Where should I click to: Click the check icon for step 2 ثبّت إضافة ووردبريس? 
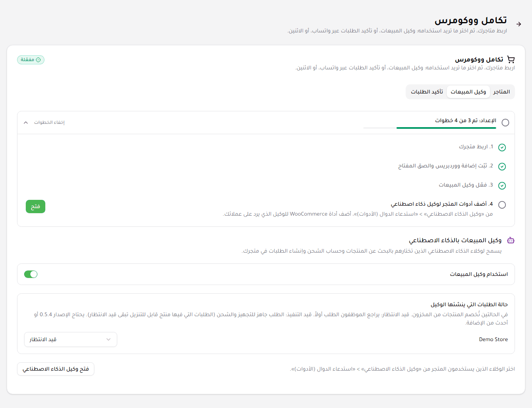point(502,167)
